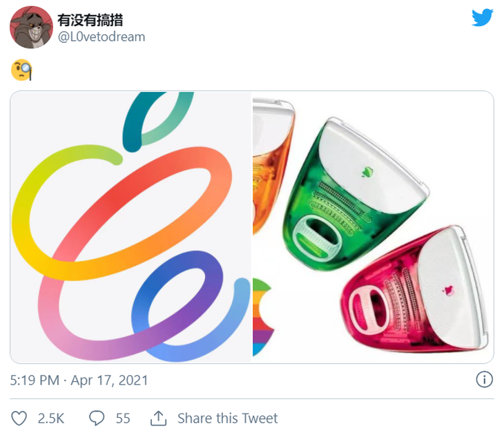Click the 55 replies count
This screenshot has width=504, height=435.
click(123, 418)
